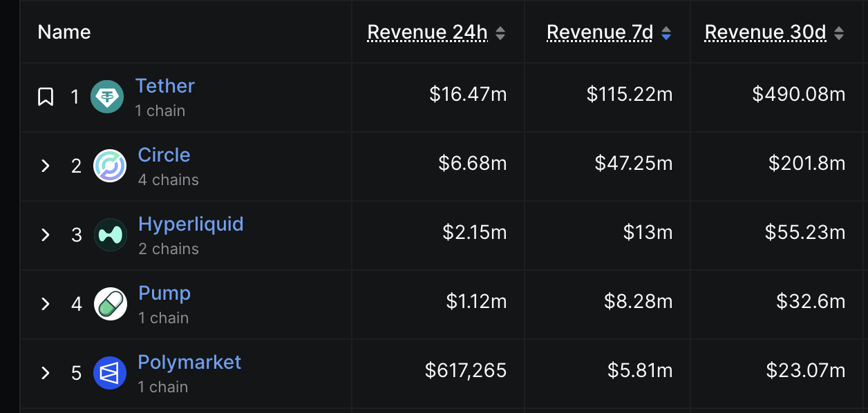Screen dimensions: 868x413
Task: Click the Hyperliquid logo icon
Action: pyautogui.click(x=109, y=235)
